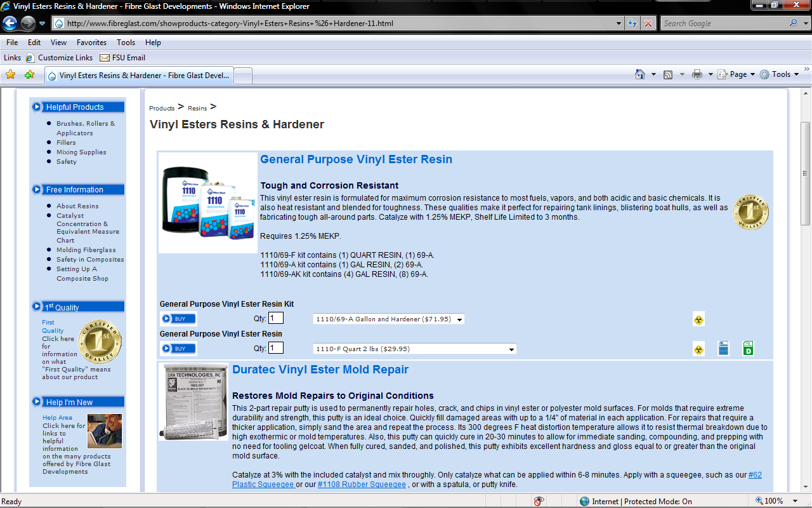This screenshot has width=812, height=508.
Task: Click the Free Information header arrow icon
Action: pyautogui.click(x=37, y=189)
